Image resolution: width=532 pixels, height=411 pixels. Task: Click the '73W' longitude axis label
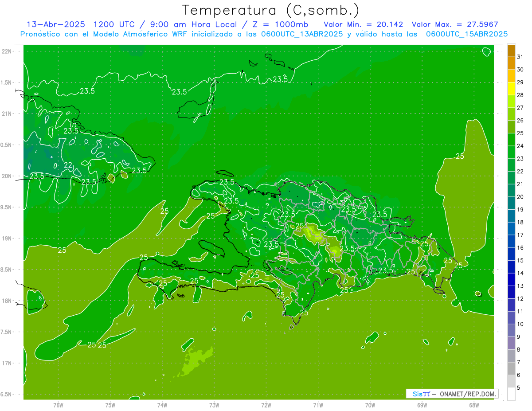point(214,405)
